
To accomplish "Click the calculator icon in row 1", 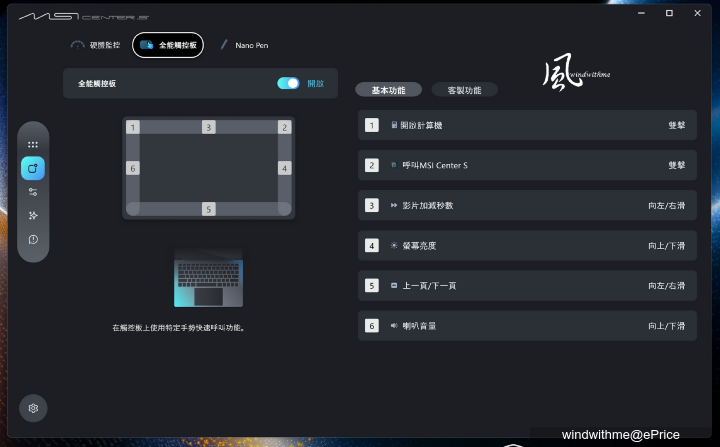I will coord(394,125).
